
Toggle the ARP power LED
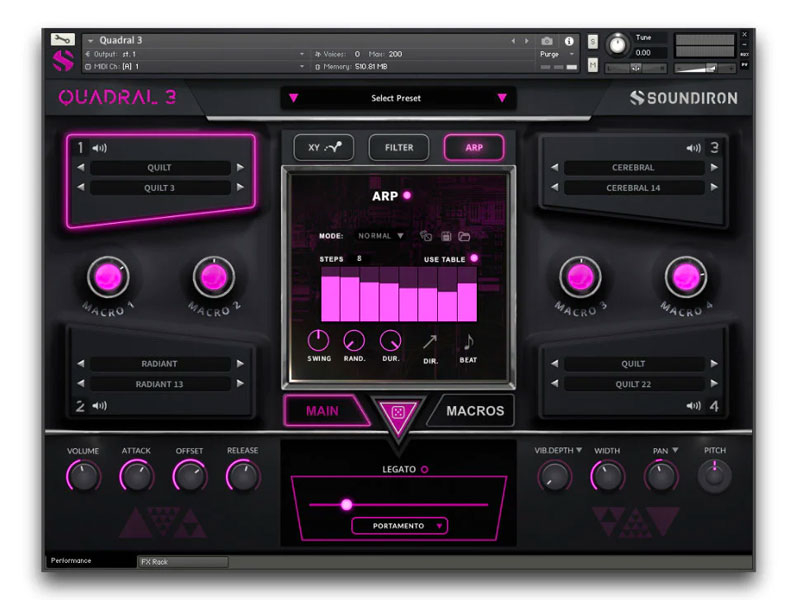(x=407, y=195)
